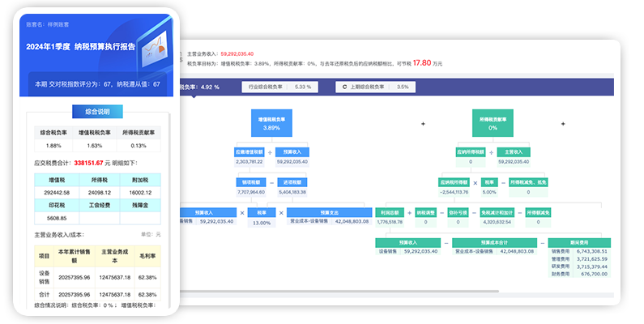The height and width of the screenshot is (324, 644).
Task: Click the green 税率 node above 5.00%
Action: click(489, 182)
